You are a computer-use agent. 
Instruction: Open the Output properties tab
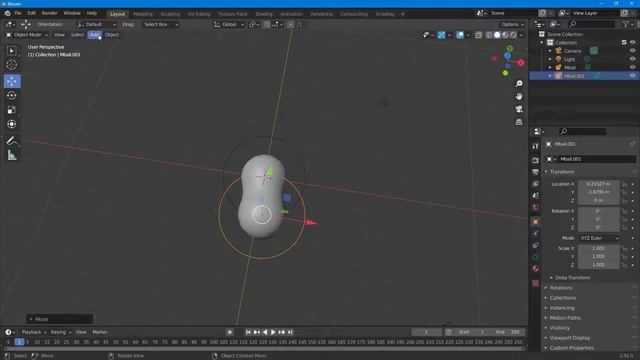536,172
